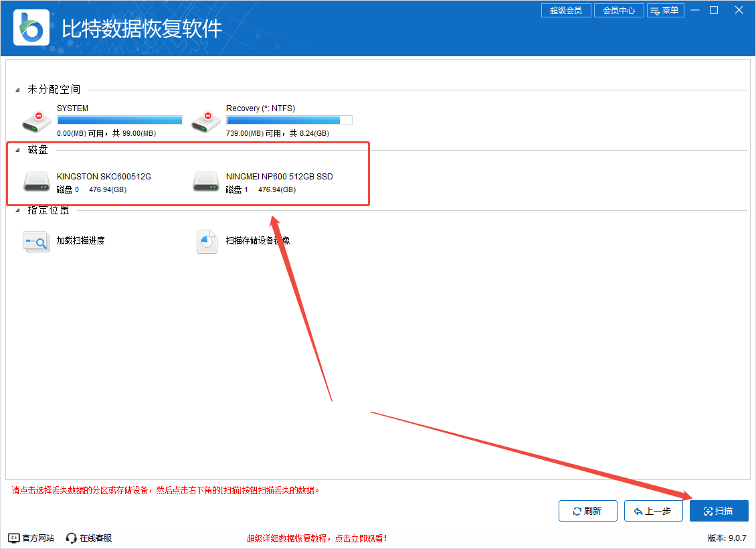Click the 官方网站 link text
Screen dimensions: 756x549
(x=38, y=538)
